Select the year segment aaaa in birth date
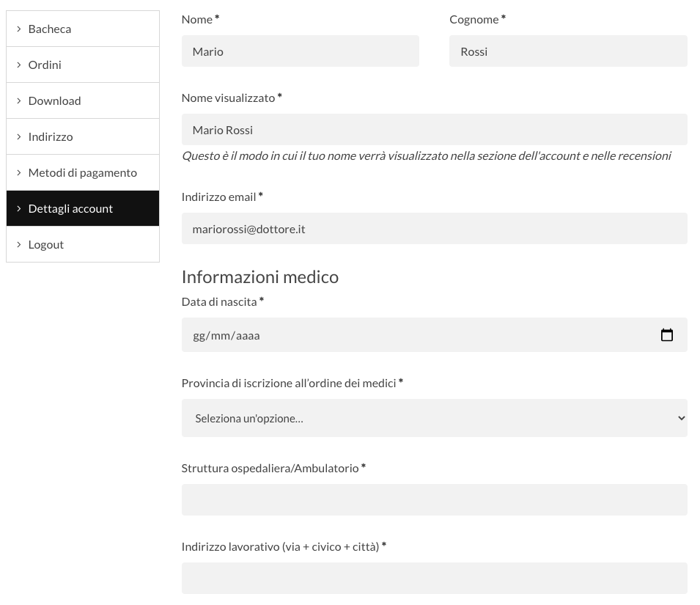 (248, 336)
